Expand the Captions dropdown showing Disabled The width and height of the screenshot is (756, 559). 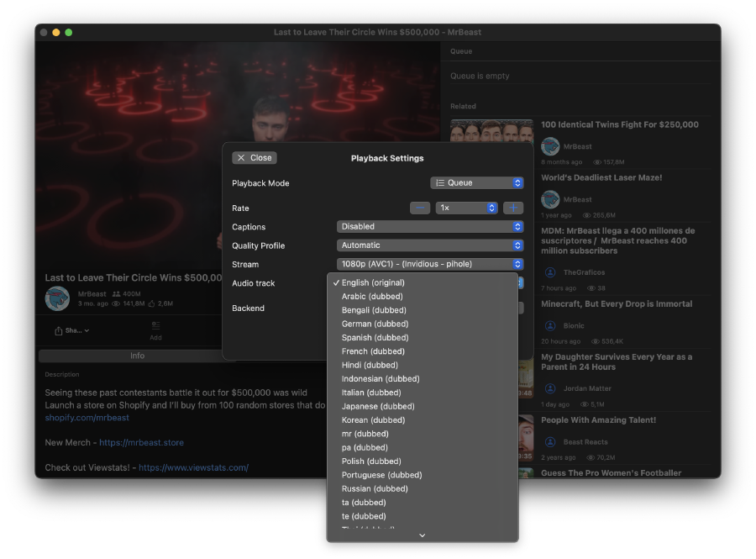[x=430, y=227]
